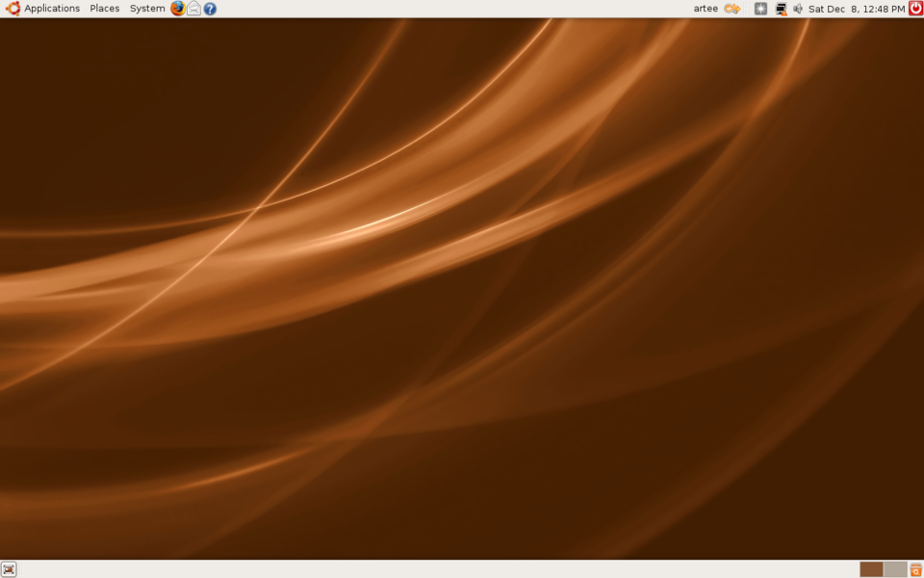This screenshot has height=578, width=924.
Task: Switch to the second gray workspace
Action: tap(895, 569)
